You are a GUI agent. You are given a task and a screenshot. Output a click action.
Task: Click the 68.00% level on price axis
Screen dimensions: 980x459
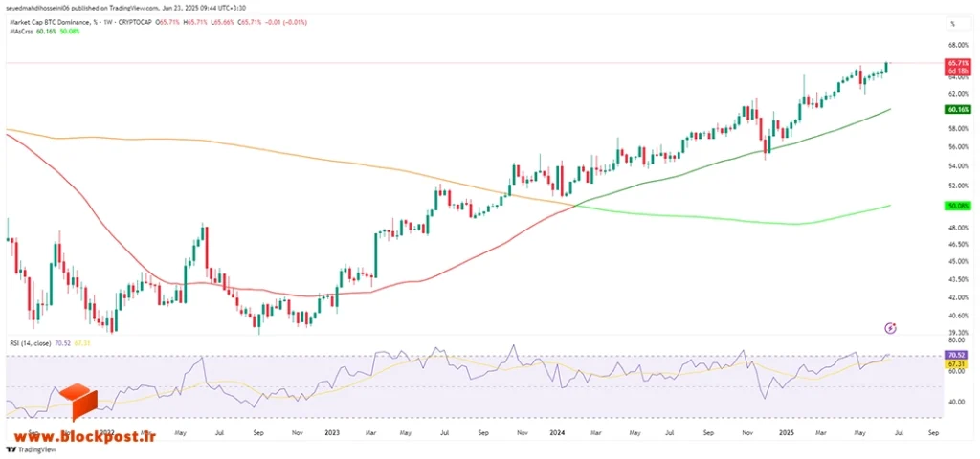[x=958, y=46]
